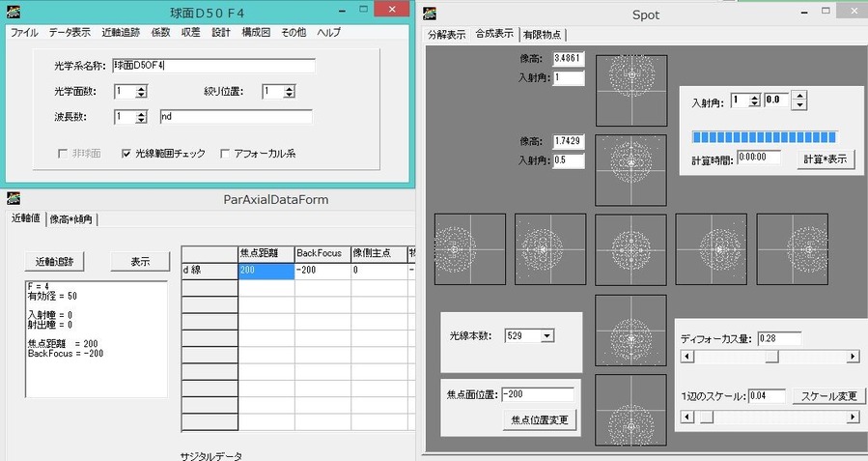Click the 焦点位置変更 button
Screen dimensions: 868x461
click(539, 420)
